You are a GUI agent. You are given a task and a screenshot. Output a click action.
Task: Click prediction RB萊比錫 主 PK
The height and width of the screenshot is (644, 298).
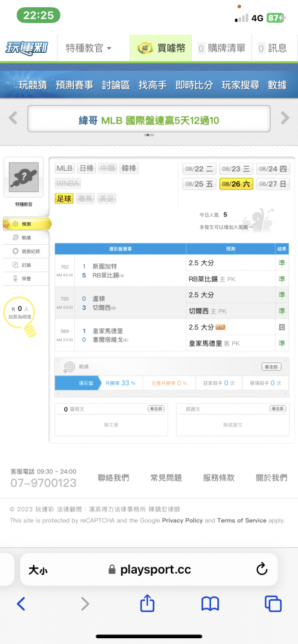coord(212,279)
